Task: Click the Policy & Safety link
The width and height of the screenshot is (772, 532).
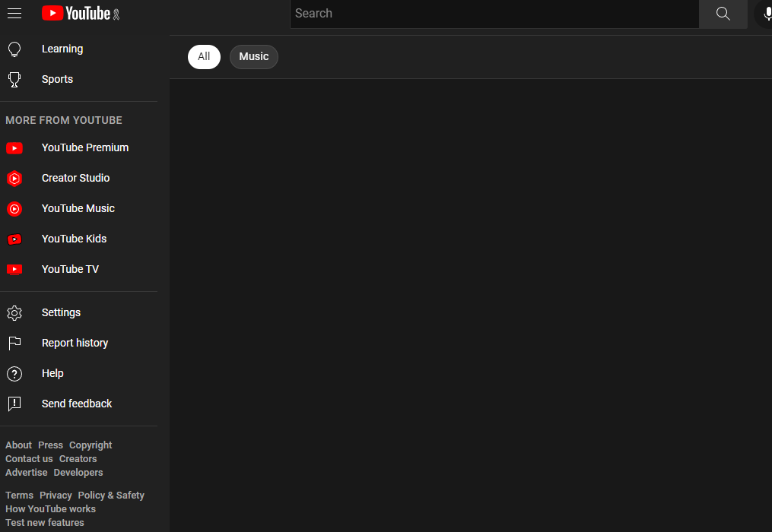Action: click(x=111, y=495)
